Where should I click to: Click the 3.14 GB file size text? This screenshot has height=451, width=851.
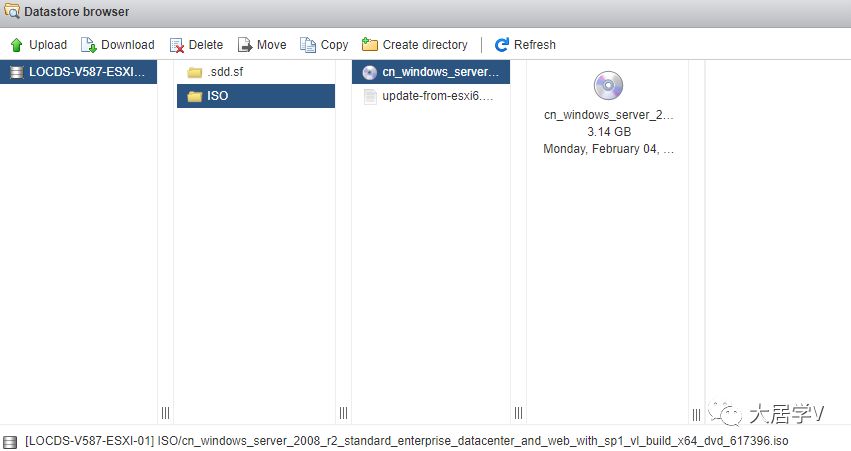pos(609,132)
